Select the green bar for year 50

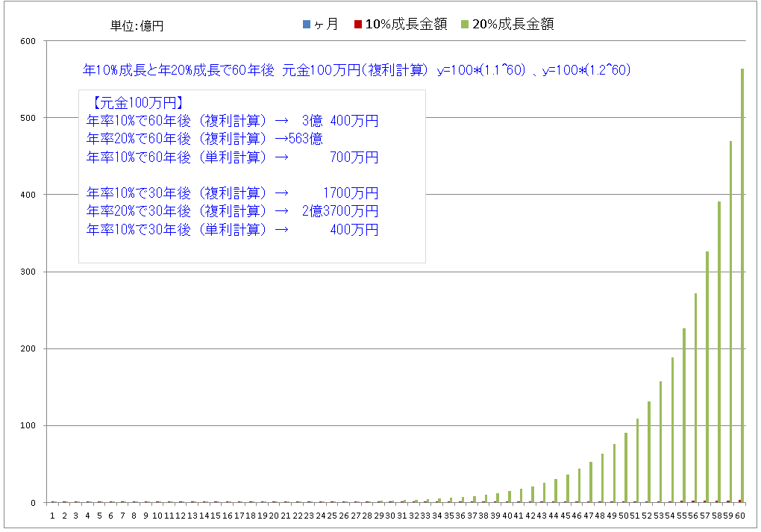coord(626,467)
